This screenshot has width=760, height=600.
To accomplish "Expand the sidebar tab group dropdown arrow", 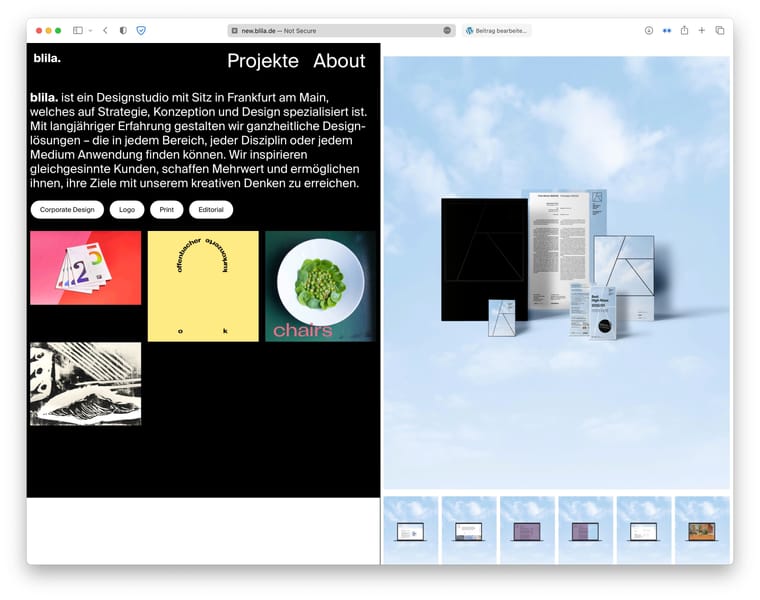I will point(90,31).
